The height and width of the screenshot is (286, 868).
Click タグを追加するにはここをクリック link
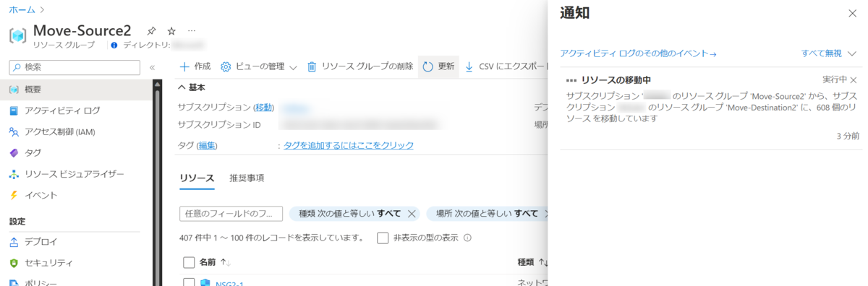[349, 145]
